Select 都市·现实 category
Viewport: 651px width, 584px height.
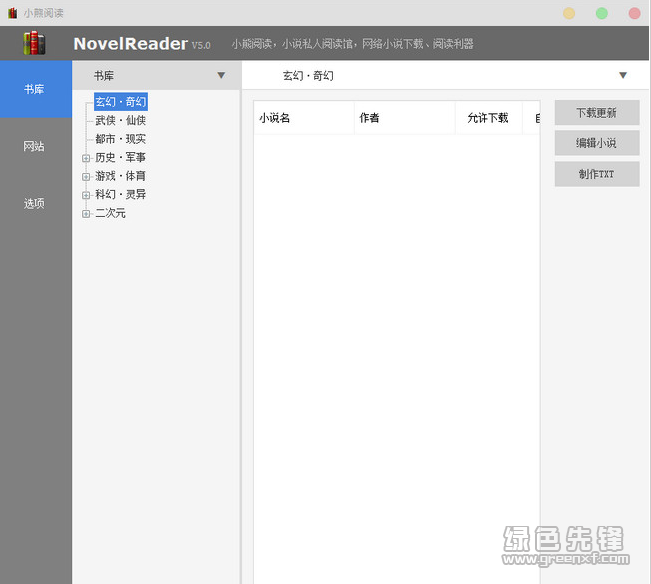120,139
